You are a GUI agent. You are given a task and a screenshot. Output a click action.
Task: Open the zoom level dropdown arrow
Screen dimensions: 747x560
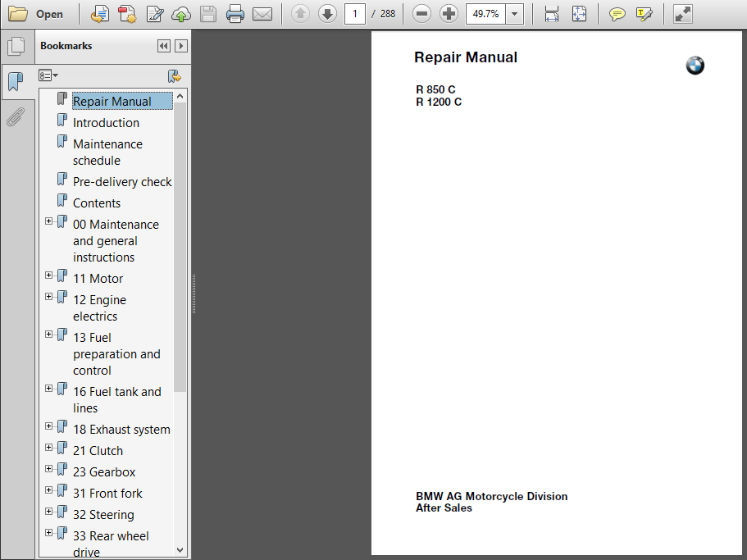click(514, 14)
